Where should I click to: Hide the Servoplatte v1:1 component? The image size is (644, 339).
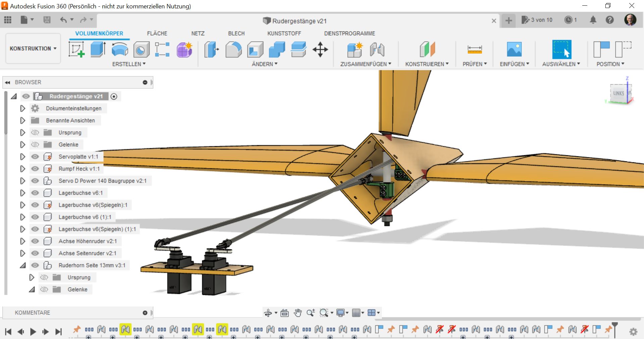tap(35, 157)
